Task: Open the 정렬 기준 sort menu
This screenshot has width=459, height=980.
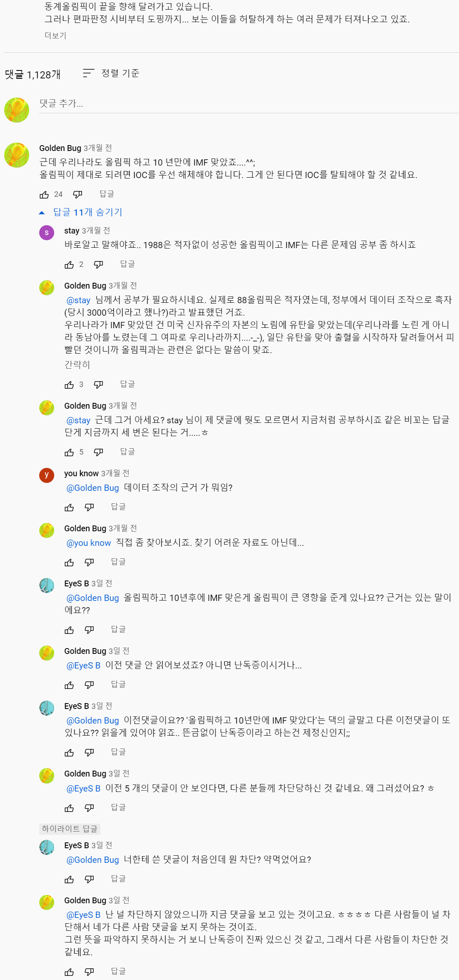Action: pos(111,74)
